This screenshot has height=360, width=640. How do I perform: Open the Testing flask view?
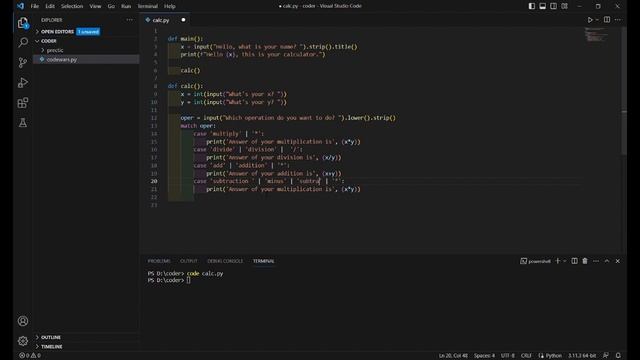23,122
